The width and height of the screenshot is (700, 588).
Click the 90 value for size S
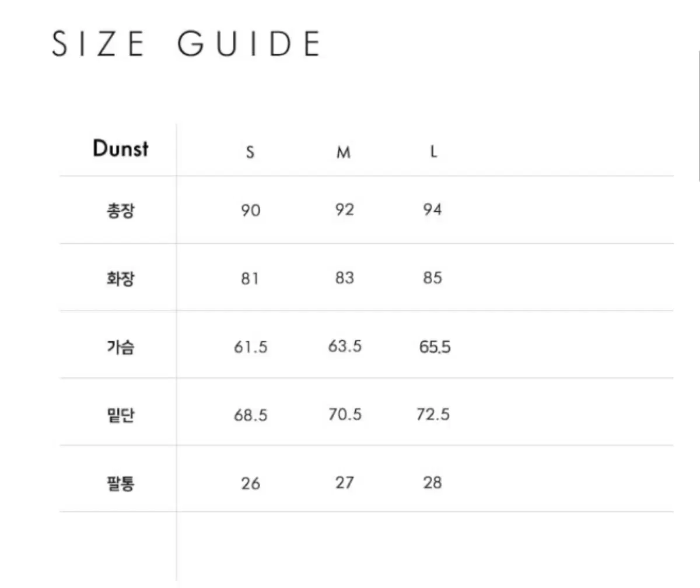pos(250,211)
